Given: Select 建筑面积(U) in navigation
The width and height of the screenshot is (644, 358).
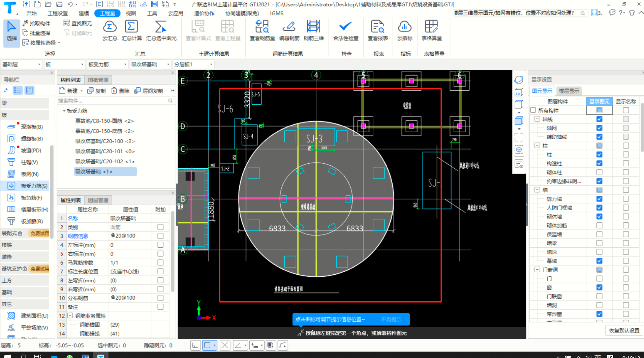Looking at the screenshot, I should point(28,316).
